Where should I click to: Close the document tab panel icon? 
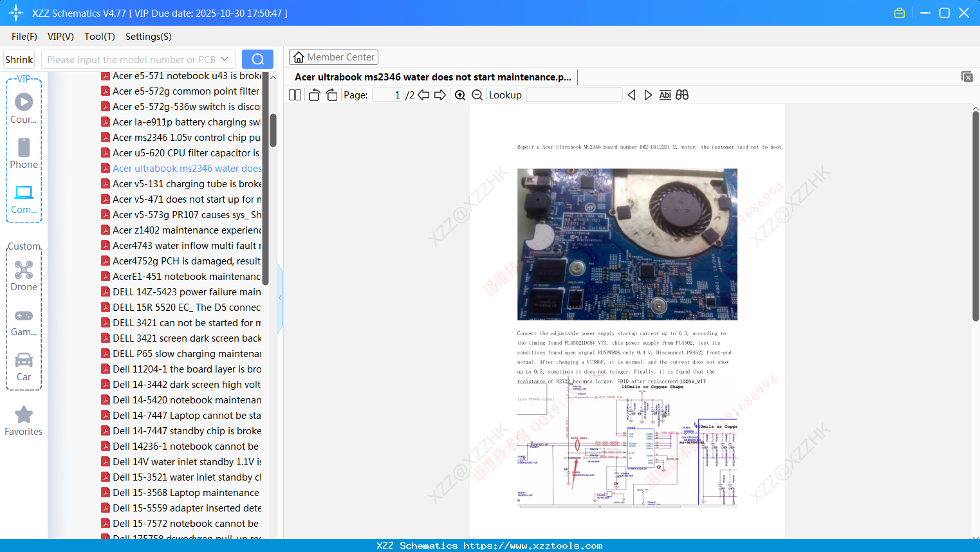967,77
